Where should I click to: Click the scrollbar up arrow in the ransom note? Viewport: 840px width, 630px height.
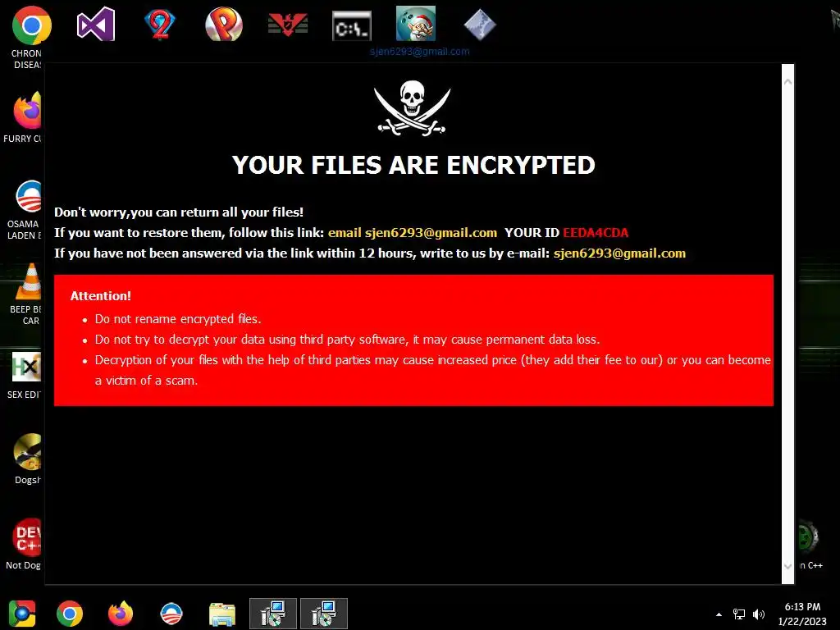coord(788,82)
